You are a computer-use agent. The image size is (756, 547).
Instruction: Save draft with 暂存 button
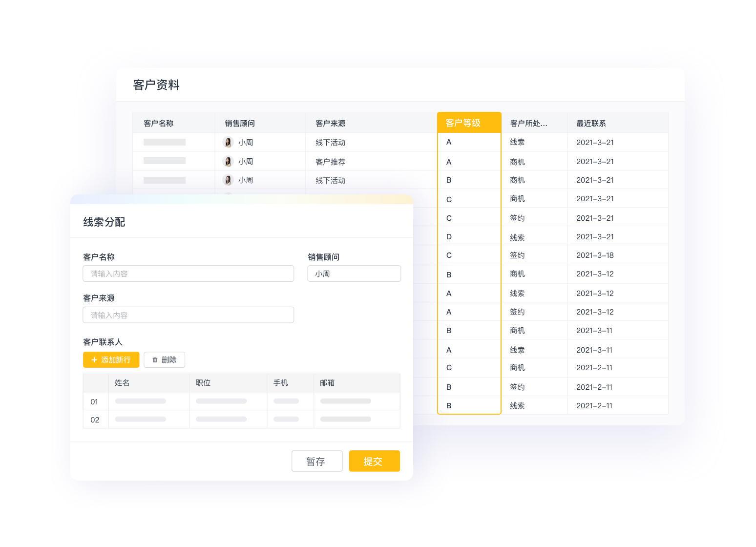tap(317, 461)
